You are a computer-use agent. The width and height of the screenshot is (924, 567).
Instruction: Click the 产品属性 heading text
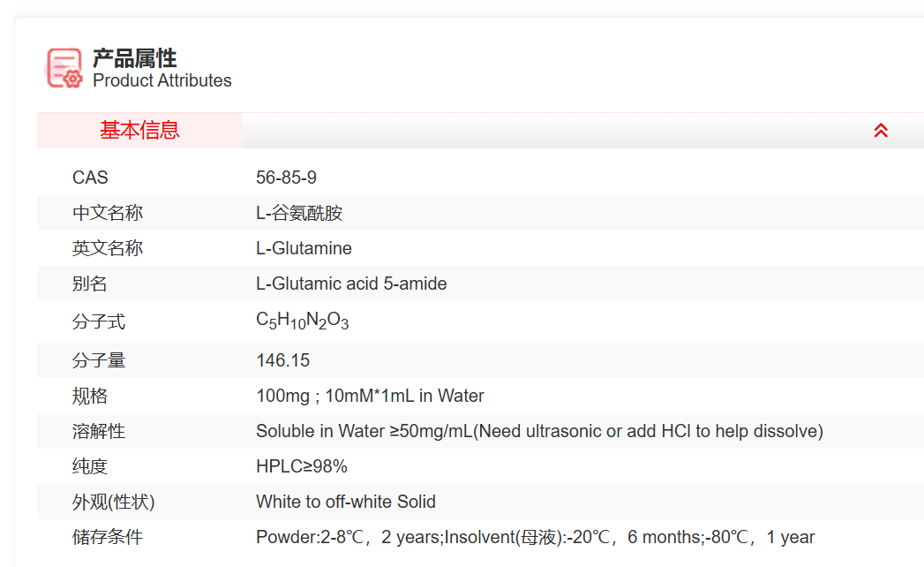pyautogui.click(x=134, y=58)
